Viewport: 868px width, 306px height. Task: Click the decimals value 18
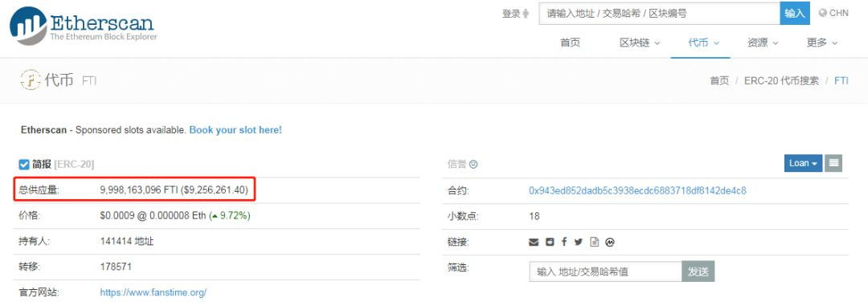[534, 216]
